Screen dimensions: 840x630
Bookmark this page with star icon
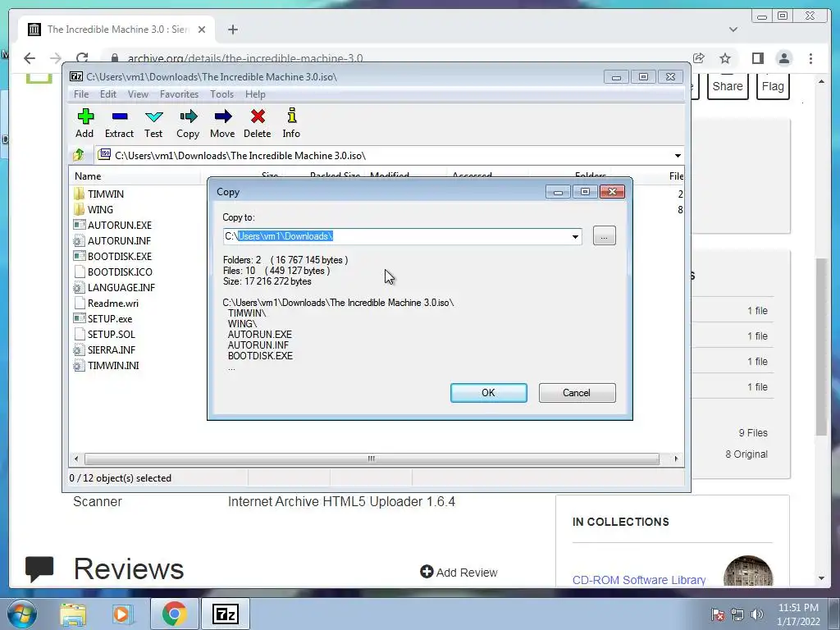coord(725,58)
